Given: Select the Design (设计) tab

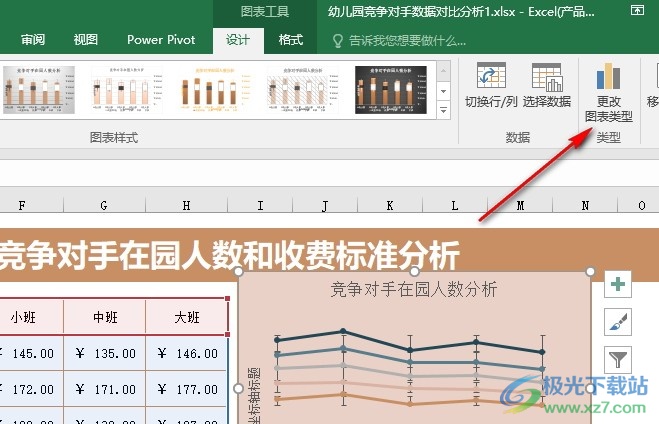Looking at the screenshot, I should coord(238,40).
